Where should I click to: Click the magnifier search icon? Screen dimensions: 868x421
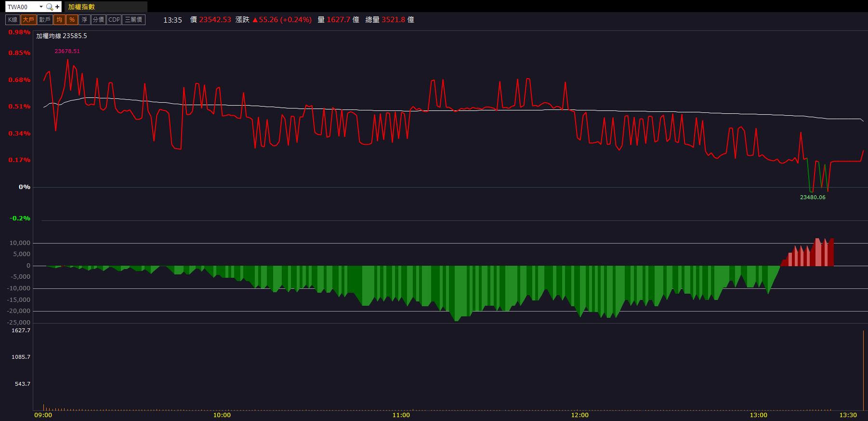(49, 7)
